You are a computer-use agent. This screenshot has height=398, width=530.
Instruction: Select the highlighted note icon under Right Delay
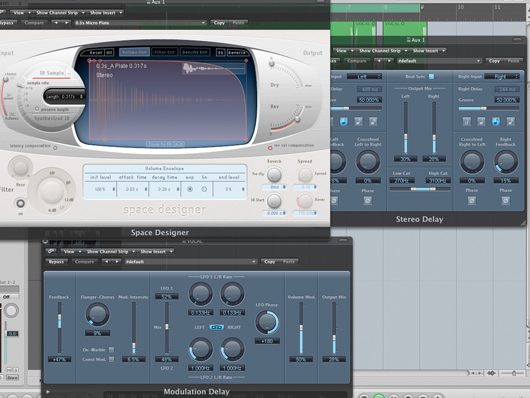click(x=496, y=121)
